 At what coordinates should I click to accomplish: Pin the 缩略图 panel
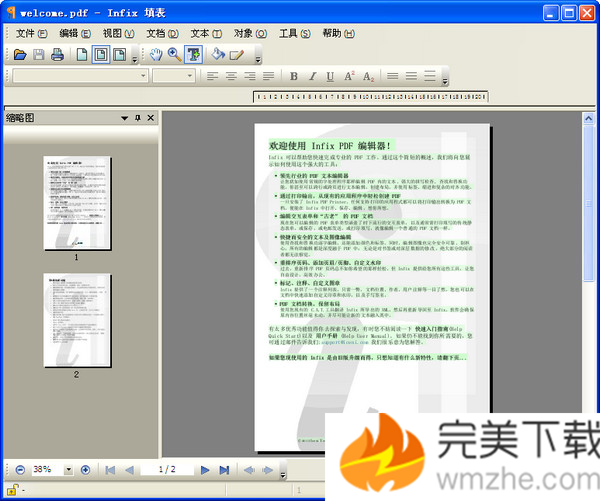click(138, 118)
